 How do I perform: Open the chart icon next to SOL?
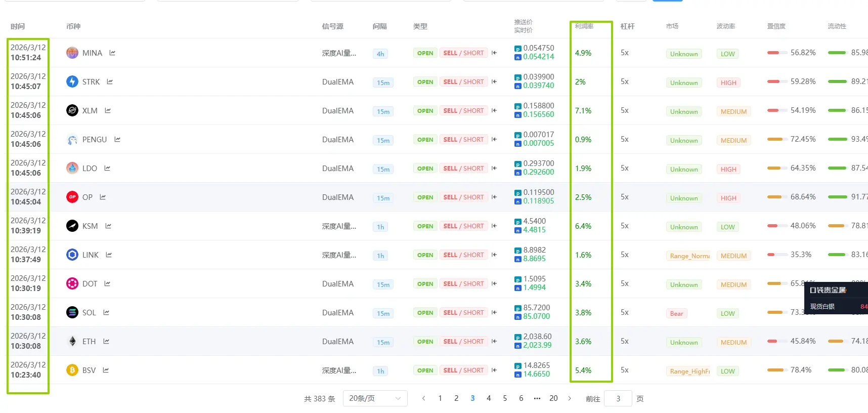pos(106,312)
